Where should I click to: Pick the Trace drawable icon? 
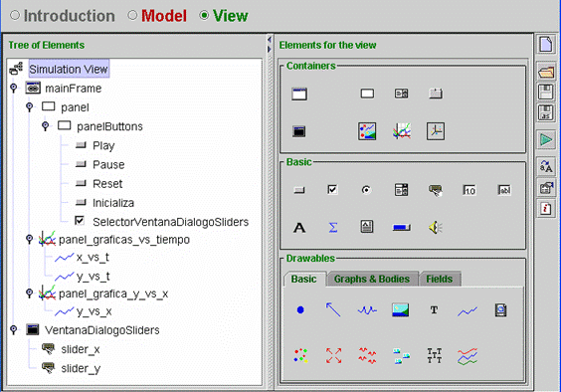pyautogui.click(x=467, y=311)
